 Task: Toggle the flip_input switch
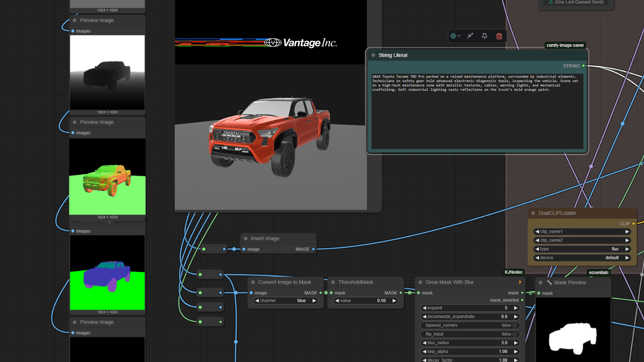coord(515,334)
